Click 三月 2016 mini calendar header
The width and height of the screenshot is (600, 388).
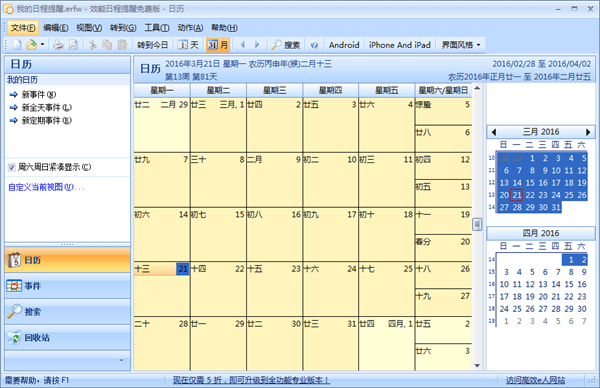coord(541,132)
